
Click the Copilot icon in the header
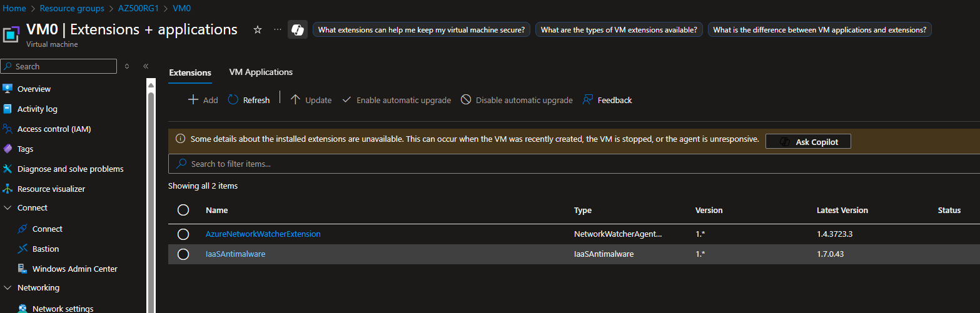coord(298,30)
